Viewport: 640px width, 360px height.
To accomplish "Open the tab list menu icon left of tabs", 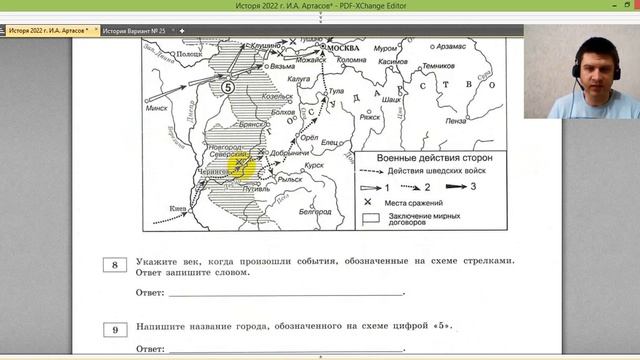I will tap(2, 31).
